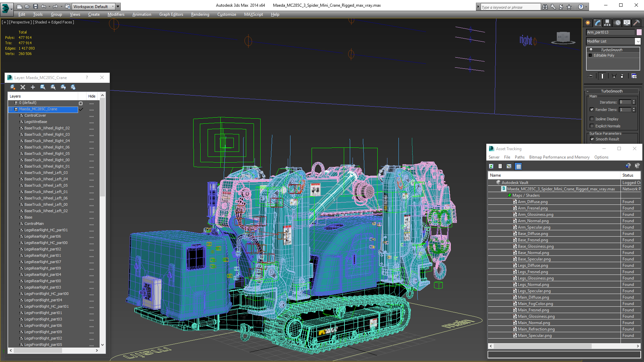Toggle the Render Iters checkbox

pos(592,110)
